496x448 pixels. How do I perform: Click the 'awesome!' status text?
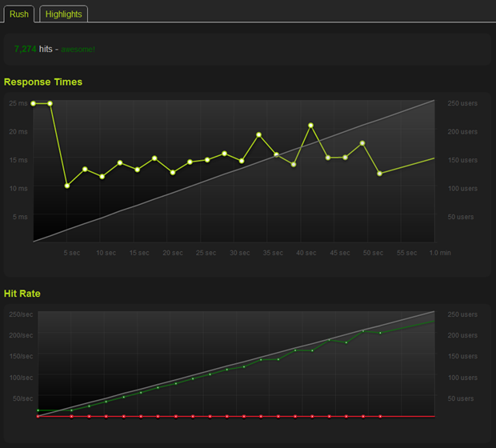point(78,50)
